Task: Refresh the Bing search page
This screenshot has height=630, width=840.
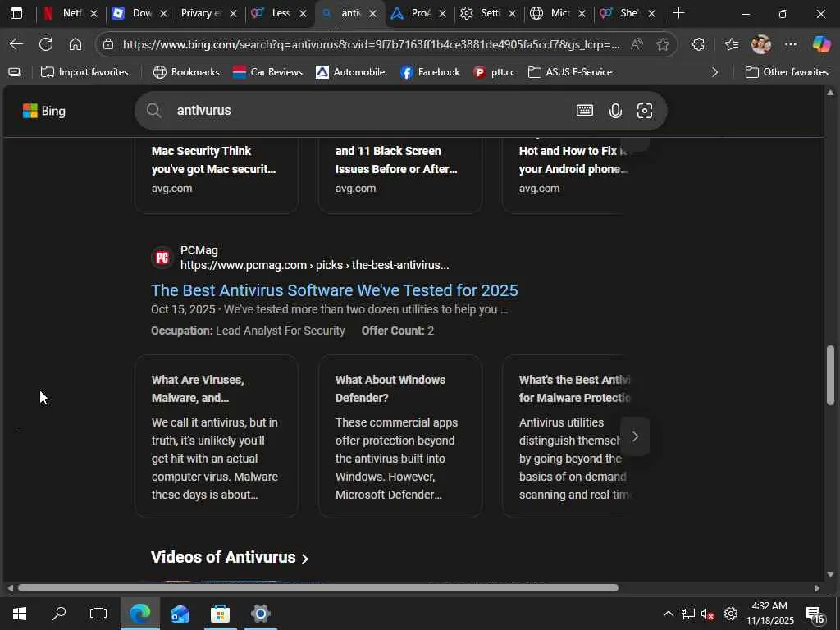Action: click(x=46, y=44)
